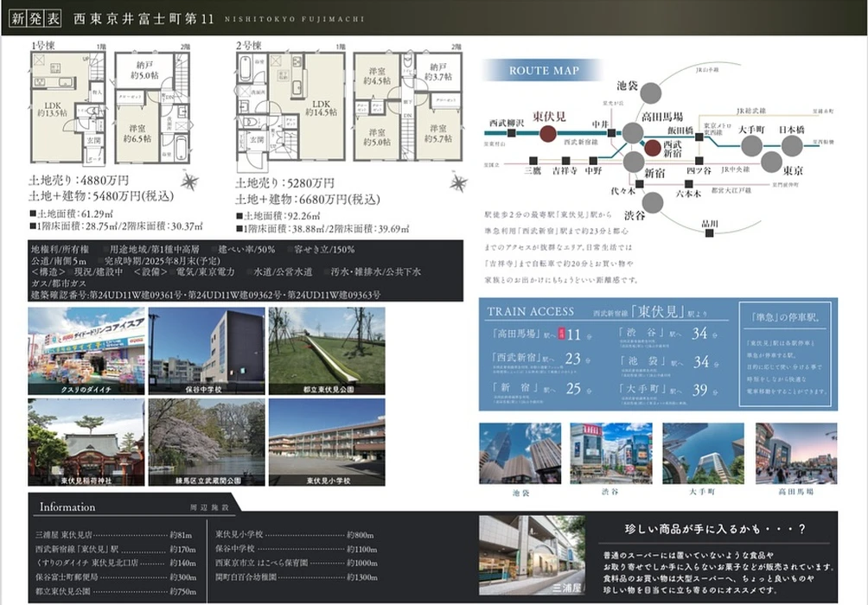Open the 高田馬場 cityscape photo
Viewport: 868px width, 605px height.
pos(796,454)
